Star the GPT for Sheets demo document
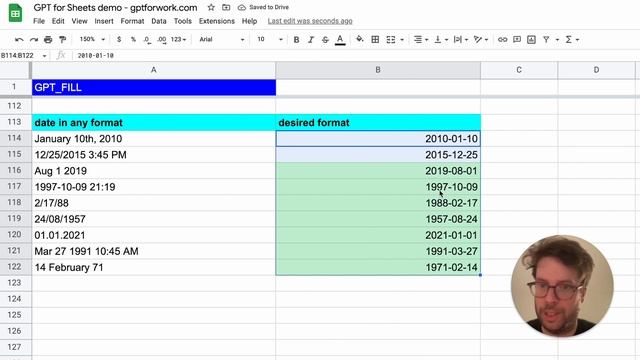This screenshot has height=360, width=640. 211,7
